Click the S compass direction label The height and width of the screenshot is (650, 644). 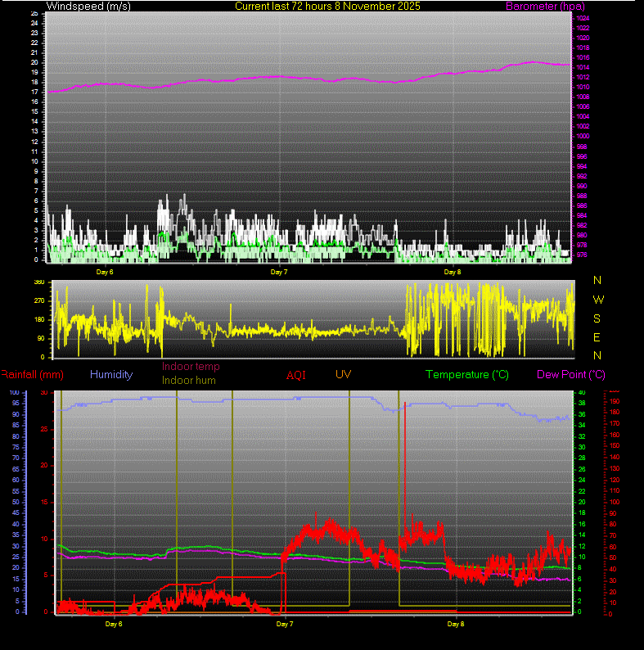pos(597,318)
